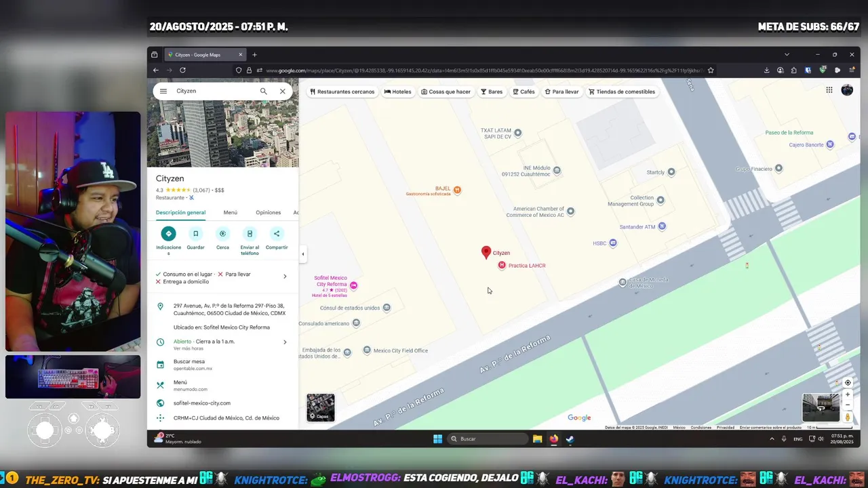Select the Bares filter chip
Image resolution: width=868 pixels, height=488 pixels.
click(492, 91)
